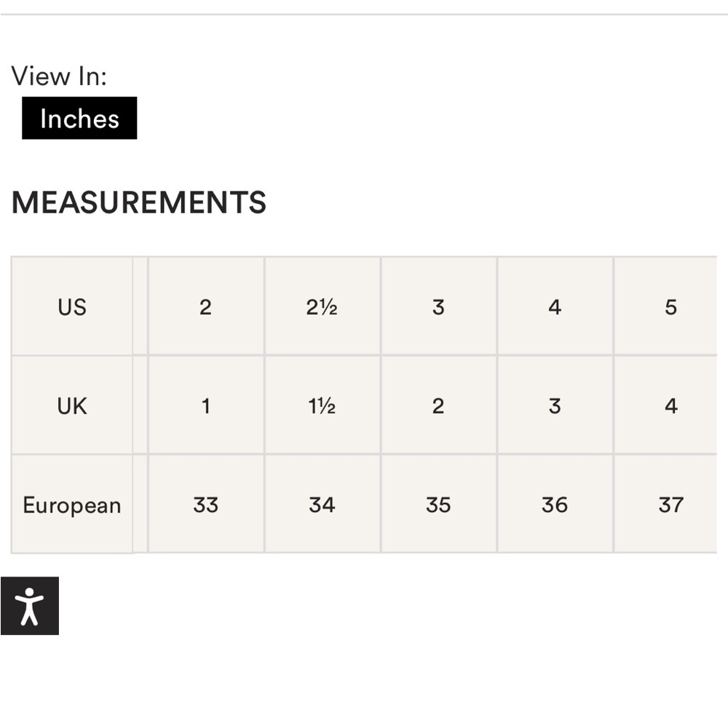Click European size 33 cell
Screen dimensions: 728x728
206,505
